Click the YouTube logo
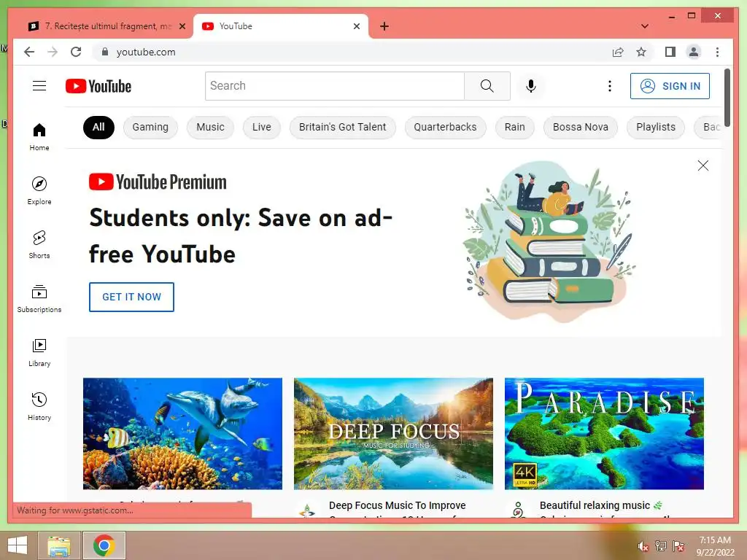This screenshot has width=747, height=560. pos(98,86)
